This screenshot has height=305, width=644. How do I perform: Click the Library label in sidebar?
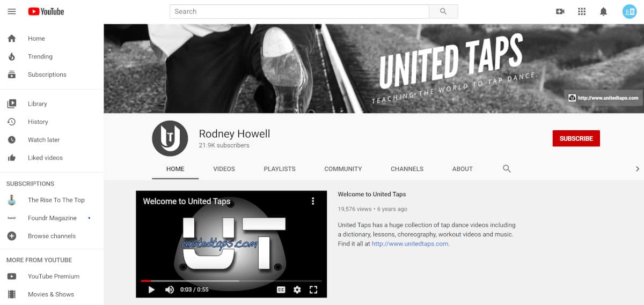click(38, 104)
